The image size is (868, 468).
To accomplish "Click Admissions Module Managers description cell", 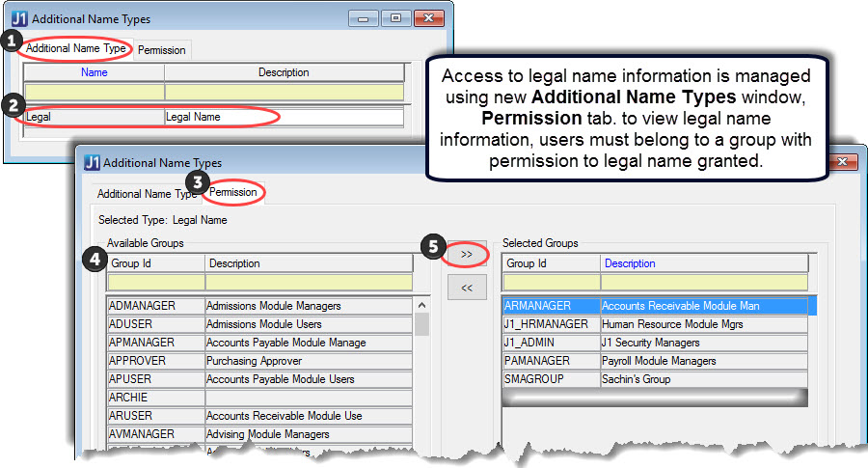I will coord(309,306).
